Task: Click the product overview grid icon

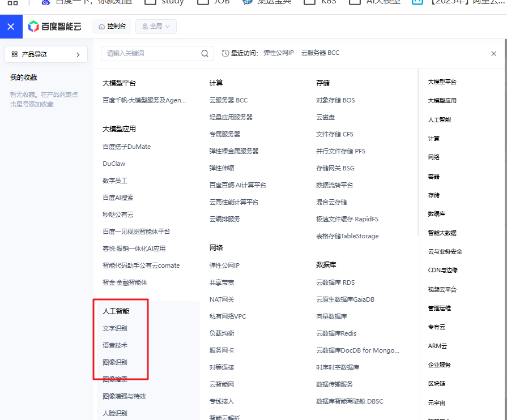Action: [x=15, y=54]
